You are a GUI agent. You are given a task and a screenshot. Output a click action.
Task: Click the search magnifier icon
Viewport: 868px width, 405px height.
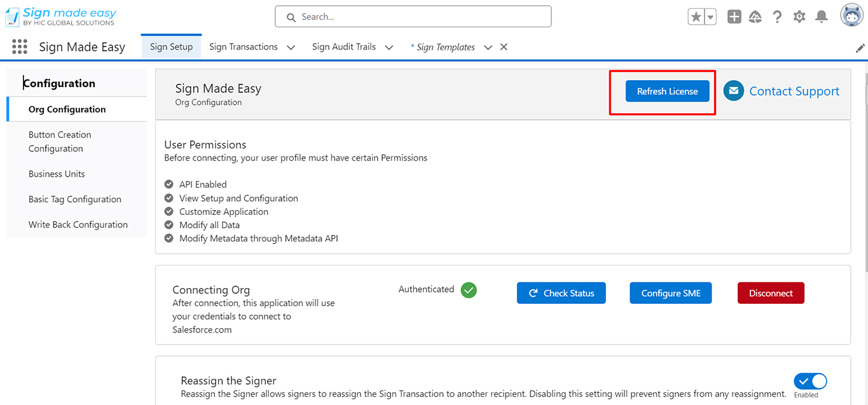(291, 17)
